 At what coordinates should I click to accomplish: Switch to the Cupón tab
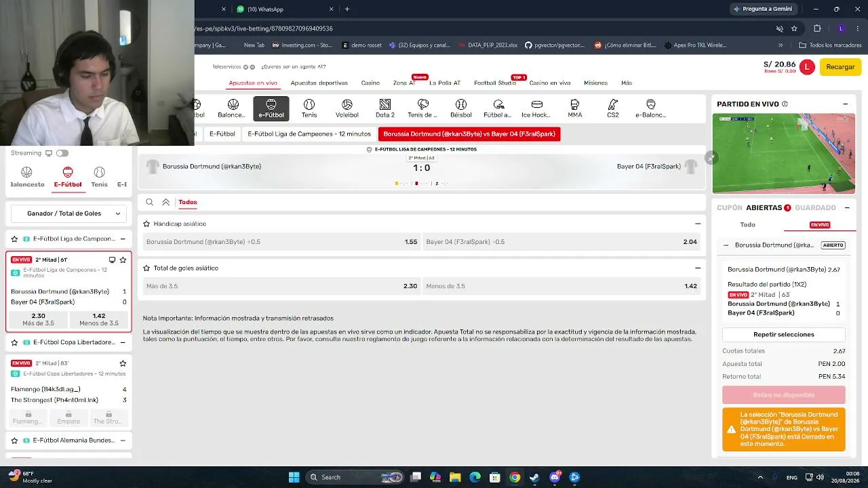tap(730, 208)
